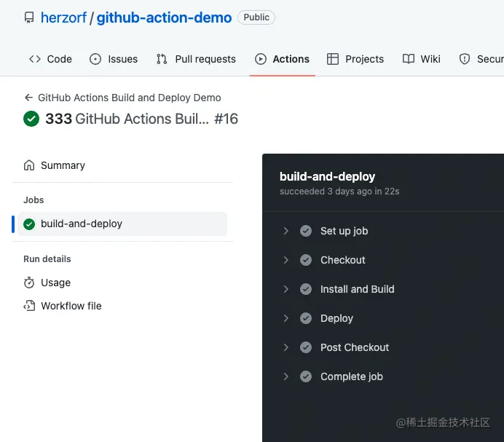The height and width of the screenshot is (442, 504).
Task: Expand the Complete job step
Action: [286, 376]
